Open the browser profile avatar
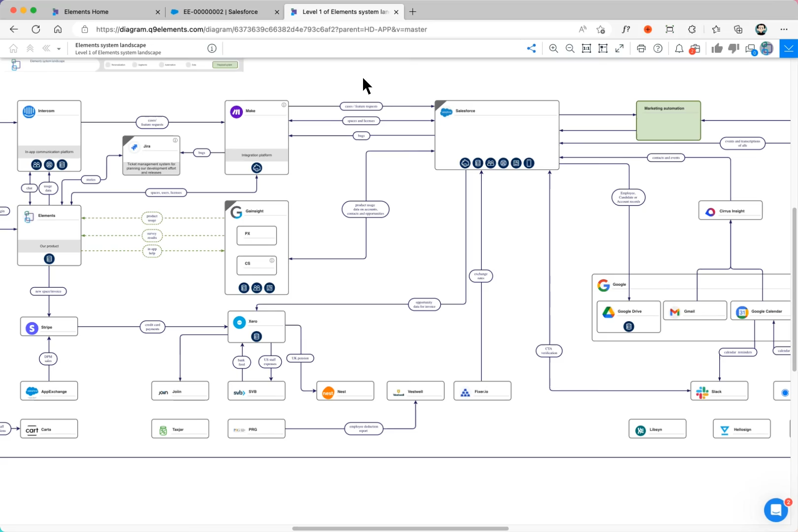Viewport: 798px width, 532px height. coord(761,29)
